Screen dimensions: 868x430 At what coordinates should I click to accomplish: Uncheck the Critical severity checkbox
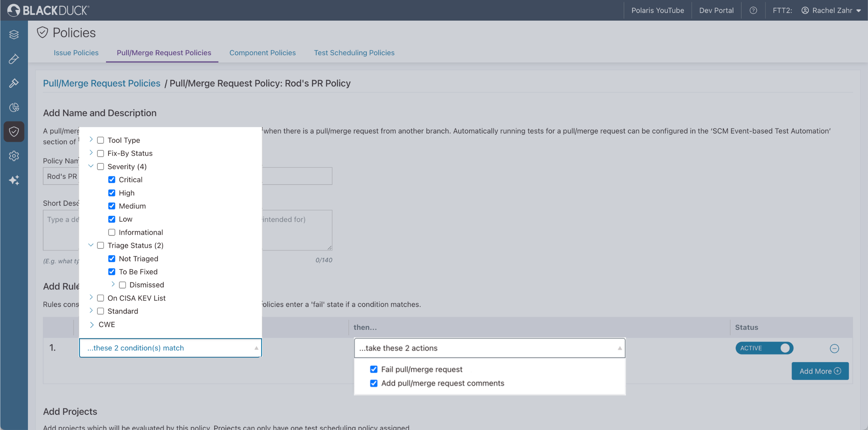pyautogui.click(x=112, y=180)
